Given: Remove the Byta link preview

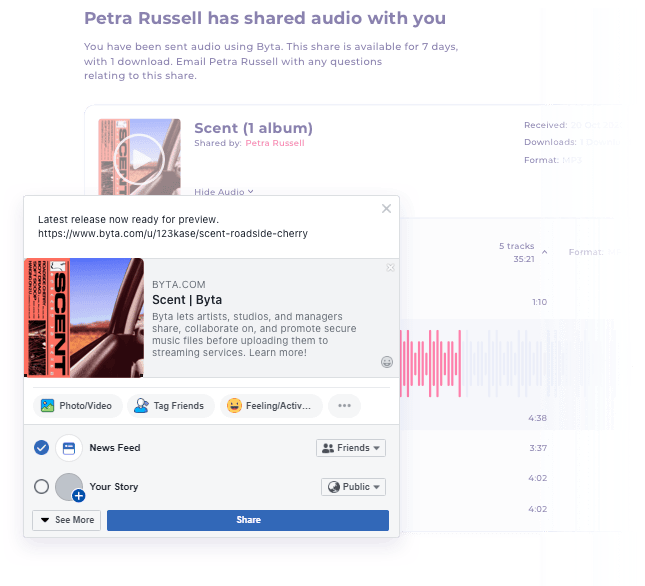Looking at the screenshot, I should [x=390, y=268].
